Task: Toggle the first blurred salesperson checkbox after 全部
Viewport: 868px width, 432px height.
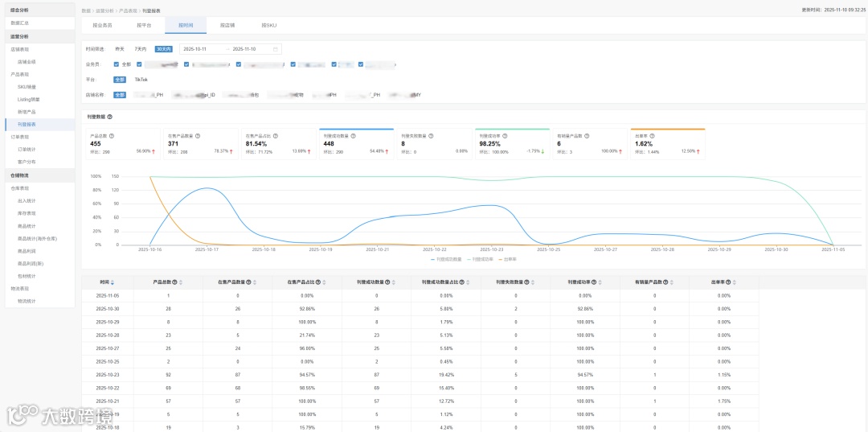Action: [140, 64]
